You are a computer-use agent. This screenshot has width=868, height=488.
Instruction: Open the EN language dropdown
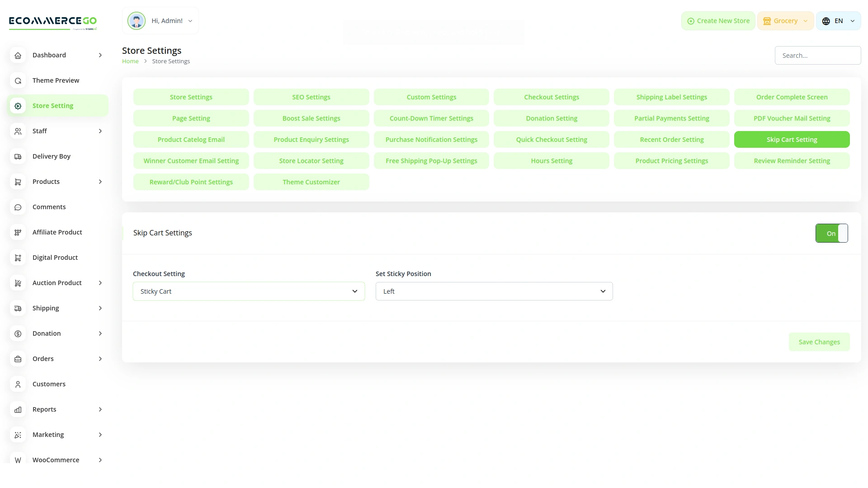pos(838,21)
